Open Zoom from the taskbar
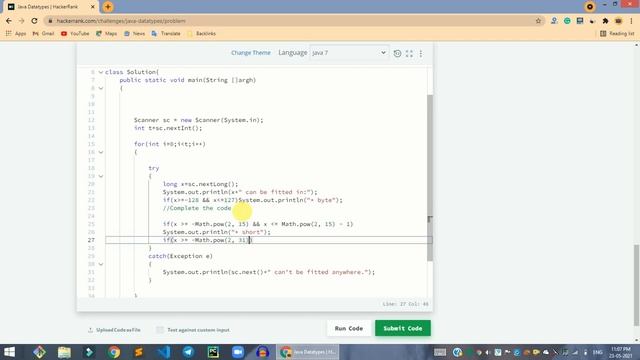The height and width of the screenshot is (360, 640). [x=238, y=352]
